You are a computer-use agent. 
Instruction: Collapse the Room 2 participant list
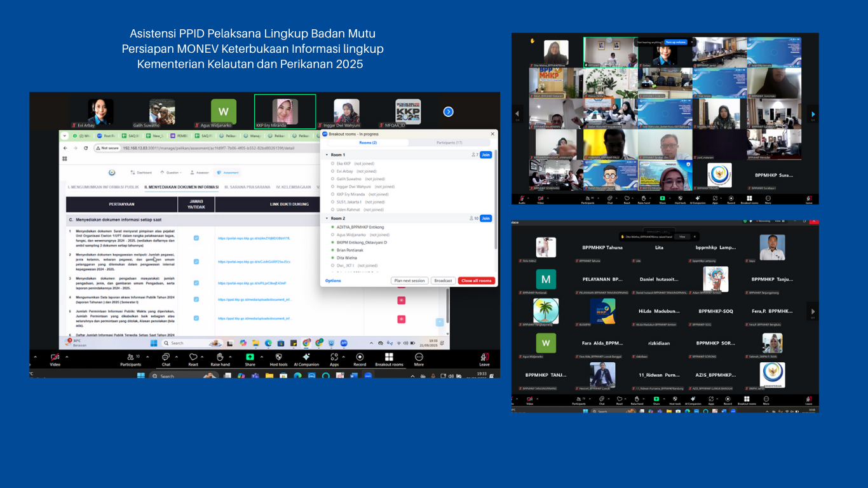pos(327,219)
